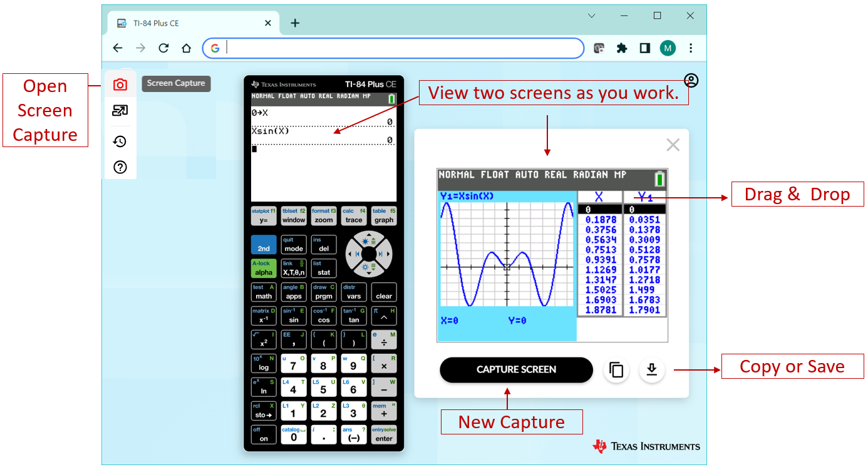Close the screen capture panel
Viewport: 868px width, 467px height.
click(x=673, y=145)
